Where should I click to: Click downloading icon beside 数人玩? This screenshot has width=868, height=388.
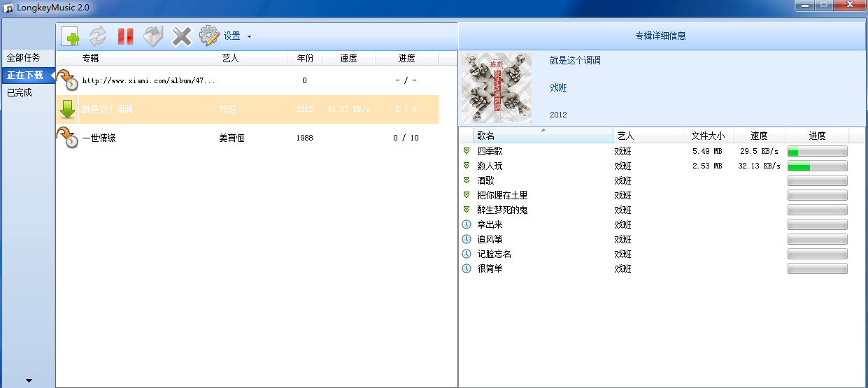click(x=467, y=165)
